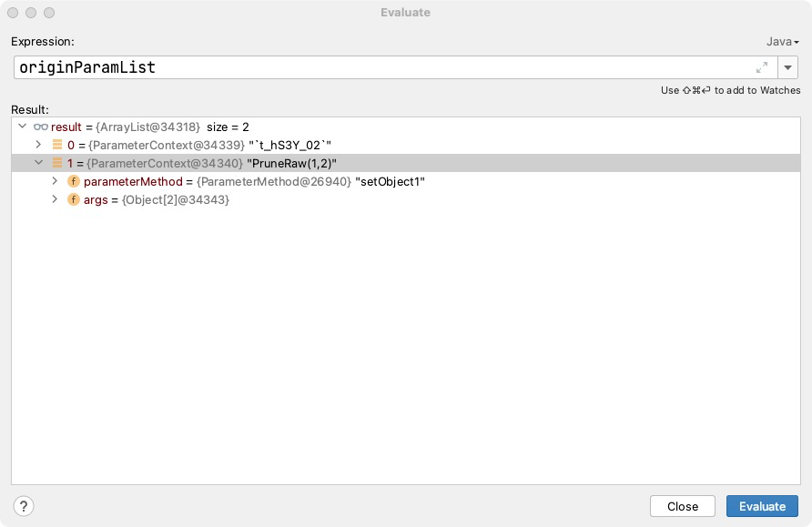Click the list element icon for index 0

point(56,145)
